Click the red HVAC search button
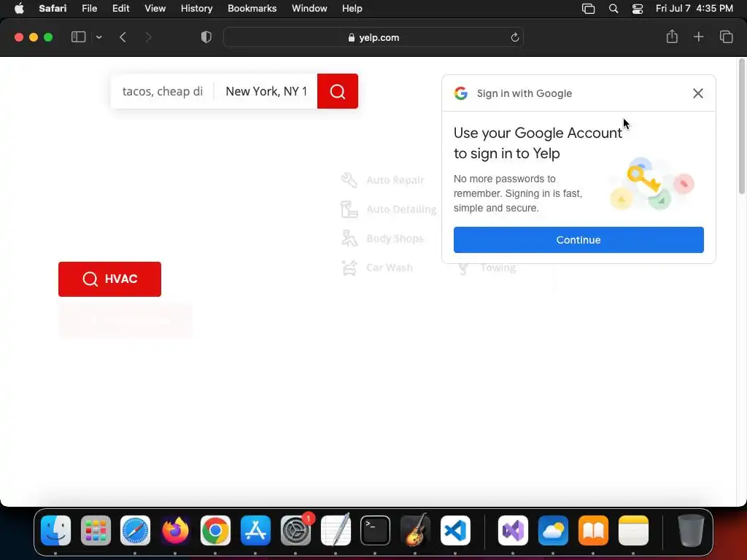 pyautogui.click(x=109, y=279)
